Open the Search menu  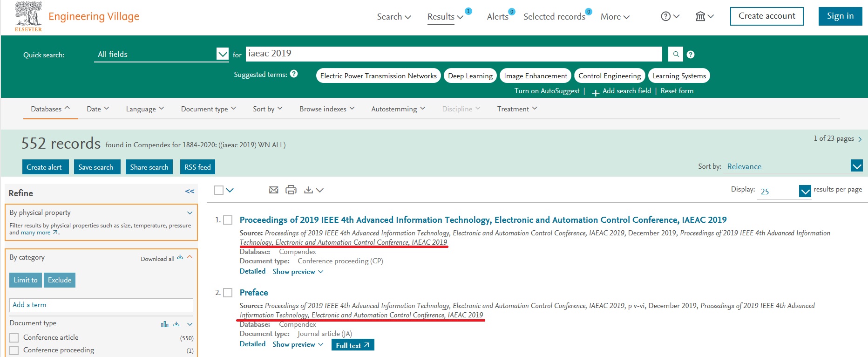pyautogui.click(x=394, y=17)
